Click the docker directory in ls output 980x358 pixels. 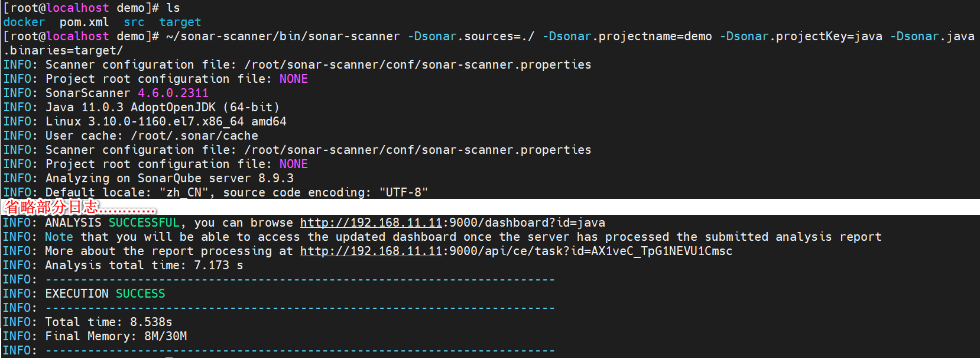coord(24,22)
